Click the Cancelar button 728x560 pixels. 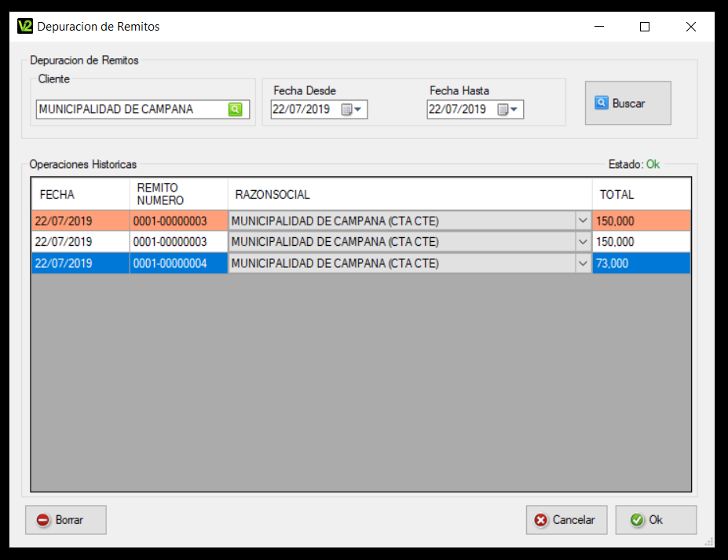[x=566, y=520]
